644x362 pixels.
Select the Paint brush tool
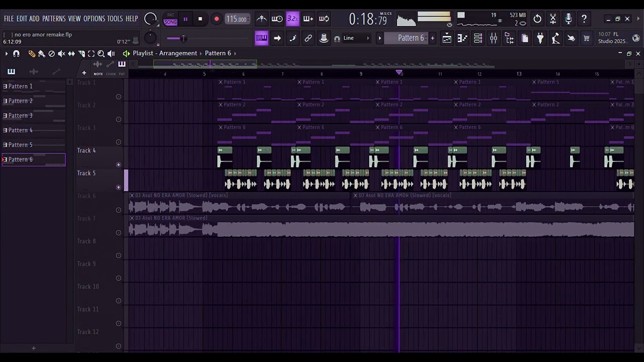click(x=41, y=53)
